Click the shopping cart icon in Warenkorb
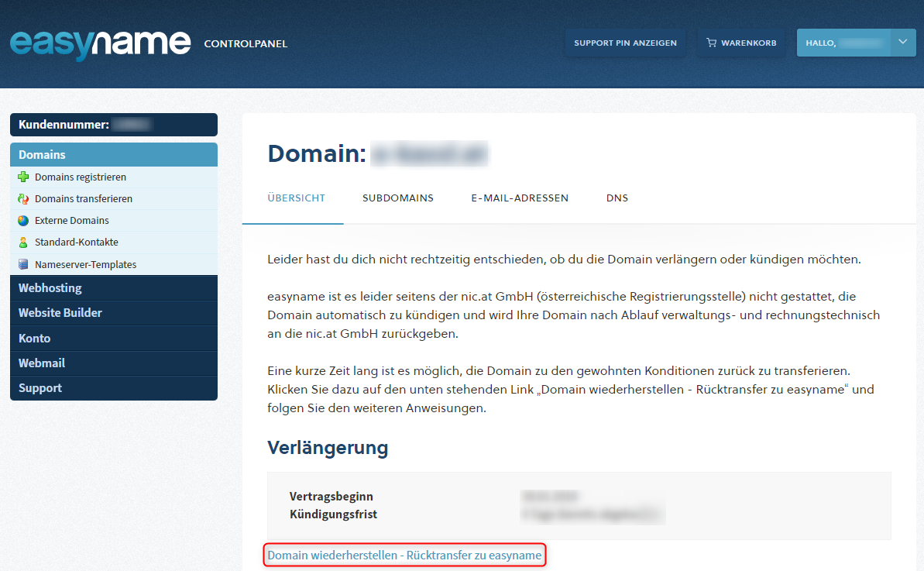The width and height of the screenshot is (924, 571). (711, 43)
